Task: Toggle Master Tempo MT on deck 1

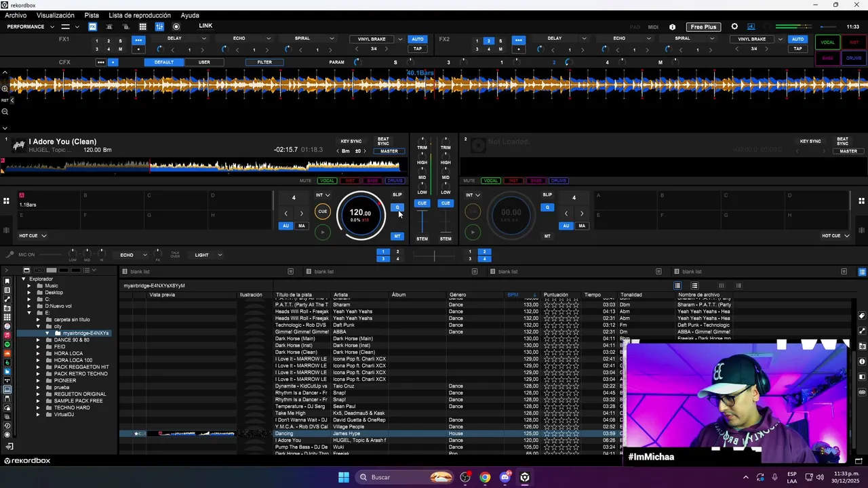Action: click(x=397, y=236)
